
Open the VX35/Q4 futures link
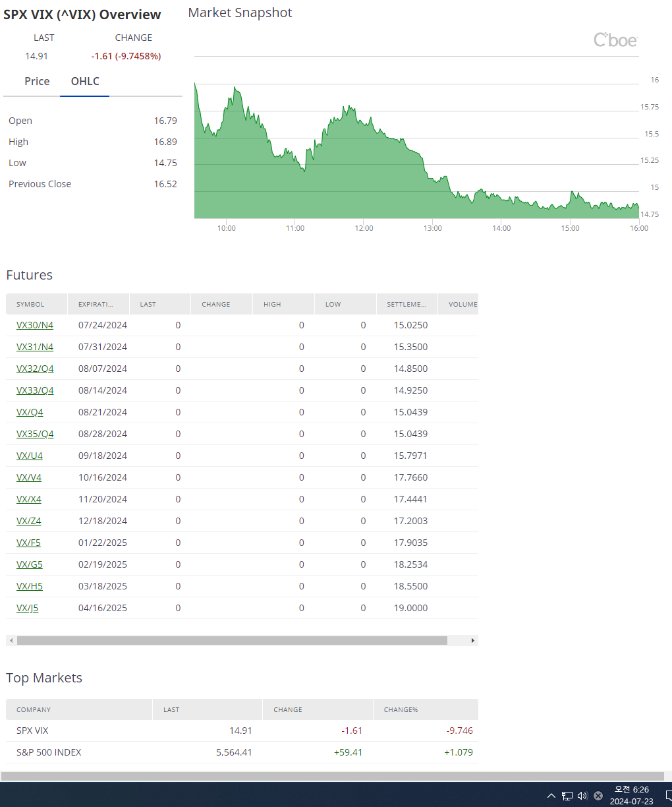tap(35, 434)
